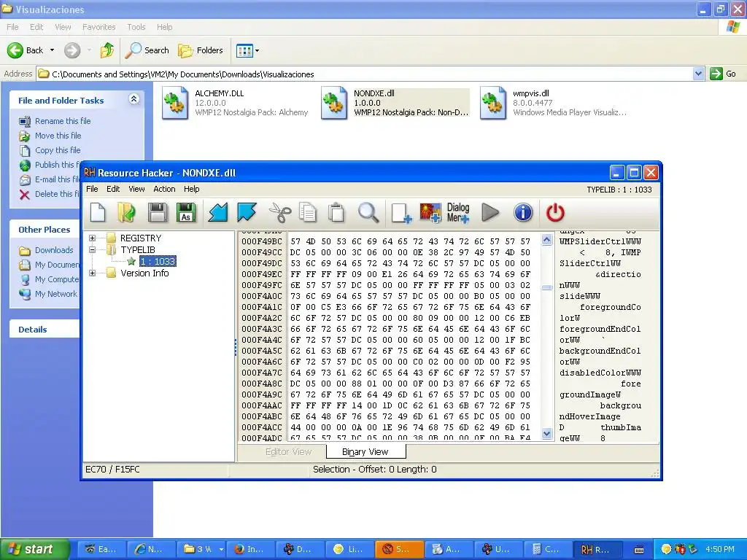Click the blue down-left arrow toolbar icon

(x=218, y=212)
